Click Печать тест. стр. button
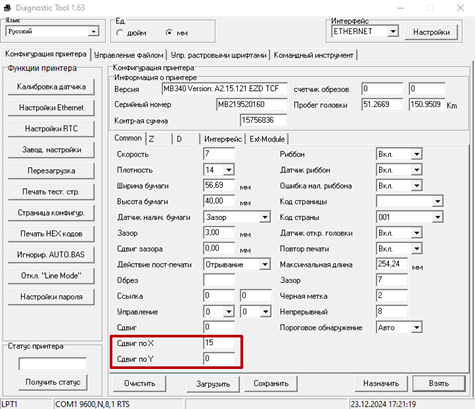This screenshot has height=409, width=475. click(51, 192)
